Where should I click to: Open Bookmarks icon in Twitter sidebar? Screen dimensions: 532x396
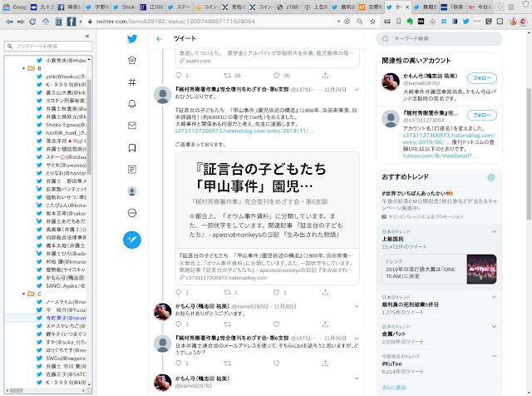click(132, 148)
